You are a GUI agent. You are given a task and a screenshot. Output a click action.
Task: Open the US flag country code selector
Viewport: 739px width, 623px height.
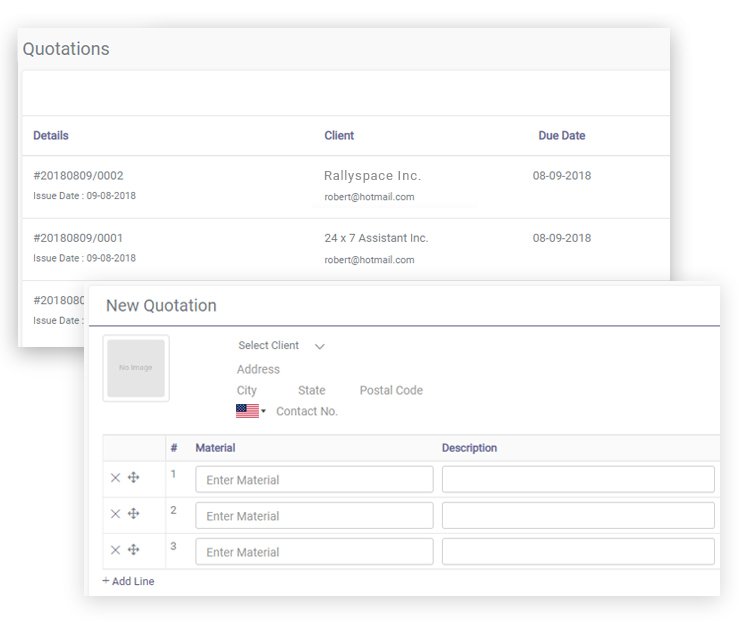point(250,411)
